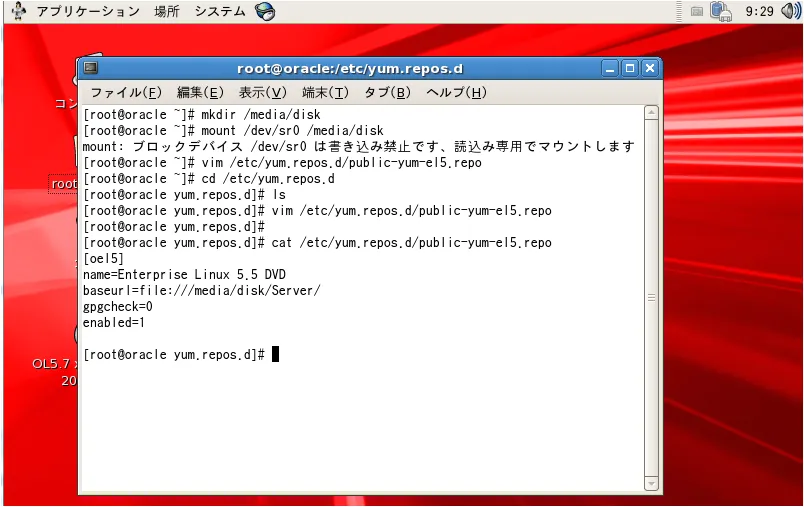Open the 場所 menu in top panel

167,11
